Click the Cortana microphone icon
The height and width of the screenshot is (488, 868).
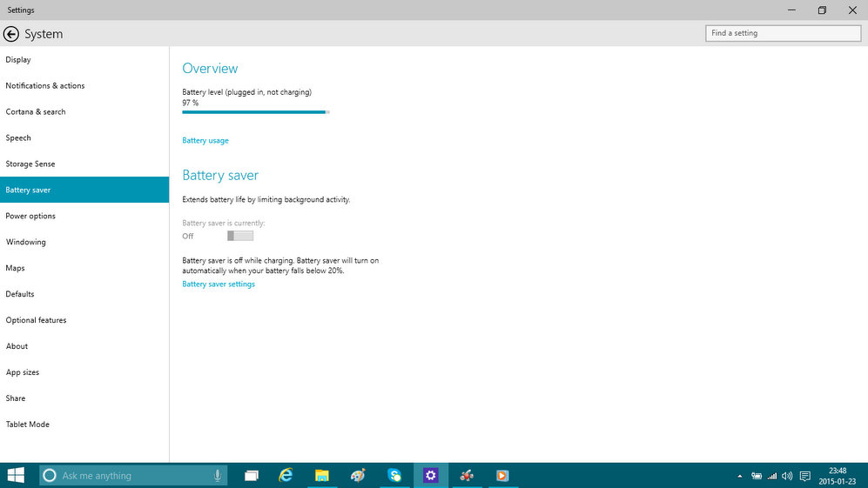click(x=217, y=476)
